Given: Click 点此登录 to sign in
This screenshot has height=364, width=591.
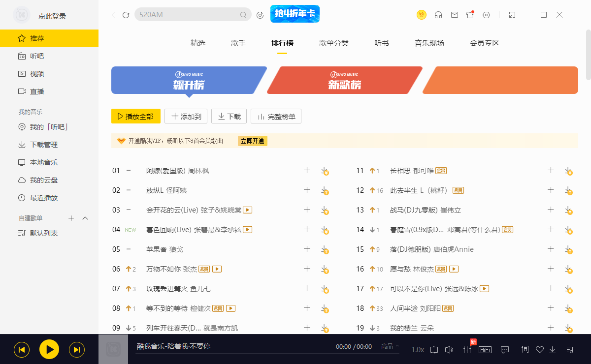Looking at the screenshot, I should (52, 16).
